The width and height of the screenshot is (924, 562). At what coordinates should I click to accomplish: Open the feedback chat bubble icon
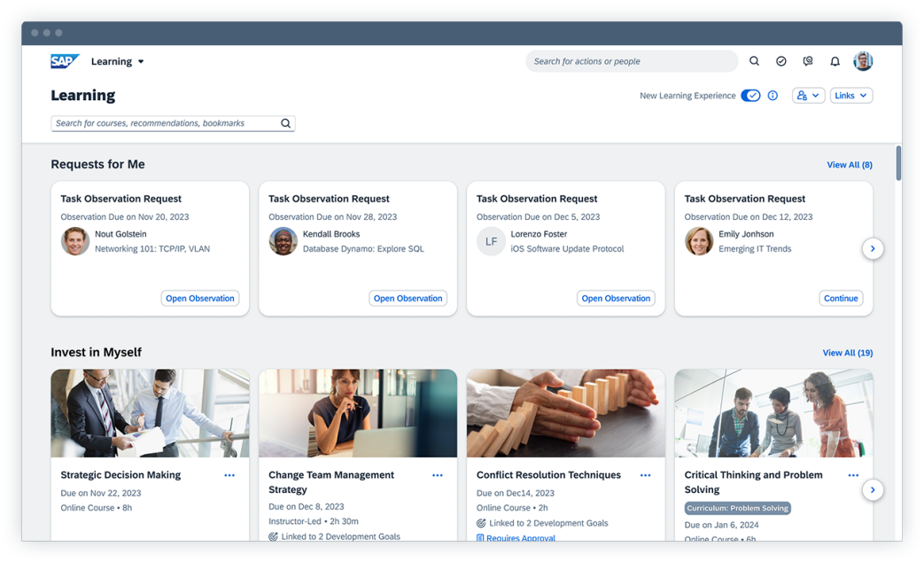(x=808, y=61)
